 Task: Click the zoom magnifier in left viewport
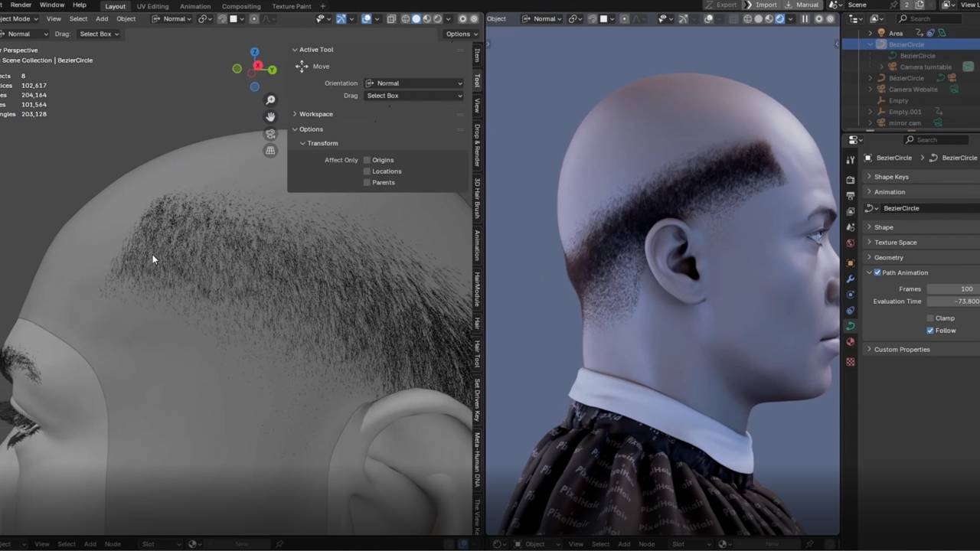tap(270, 100)
